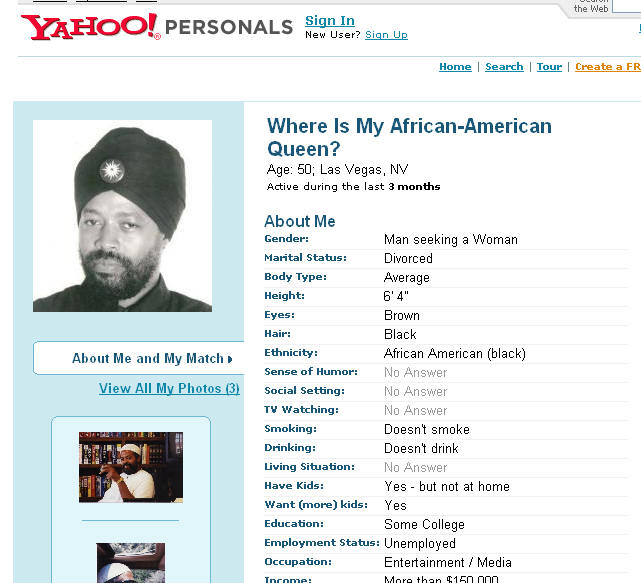641x583 pixels.
Task: Select the Ethnicity value African American (black)
Action: click(455, 354)
